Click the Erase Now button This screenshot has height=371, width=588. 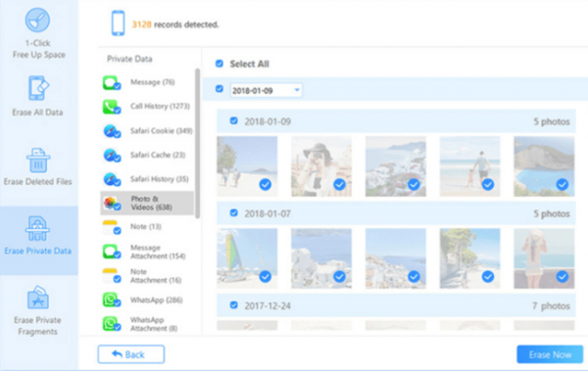tap(550, 354)
